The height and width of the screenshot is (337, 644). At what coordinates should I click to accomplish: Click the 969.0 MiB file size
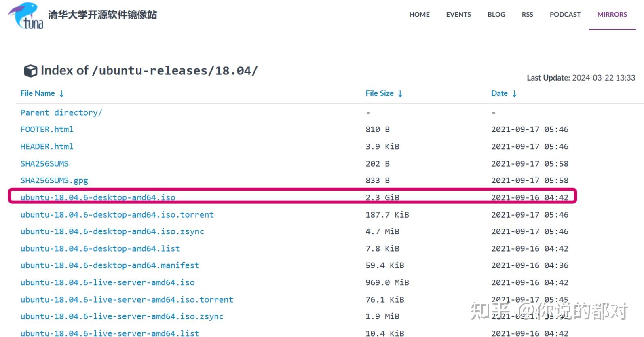[387, 282]
